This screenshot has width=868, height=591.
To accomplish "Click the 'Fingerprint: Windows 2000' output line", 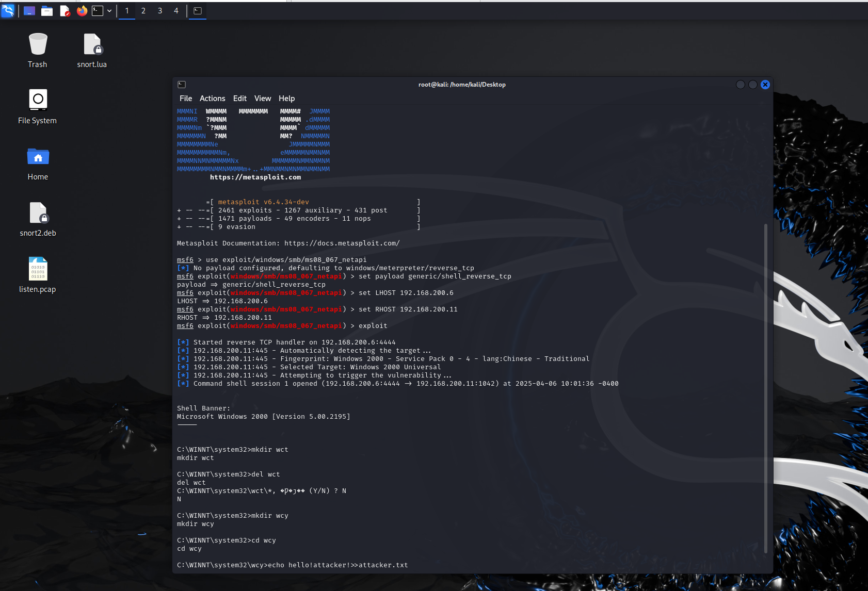I will [383, 359].
